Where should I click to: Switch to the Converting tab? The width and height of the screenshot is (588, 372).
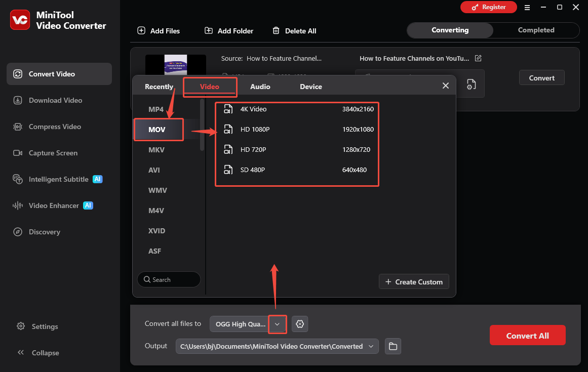tap(450, 30)
